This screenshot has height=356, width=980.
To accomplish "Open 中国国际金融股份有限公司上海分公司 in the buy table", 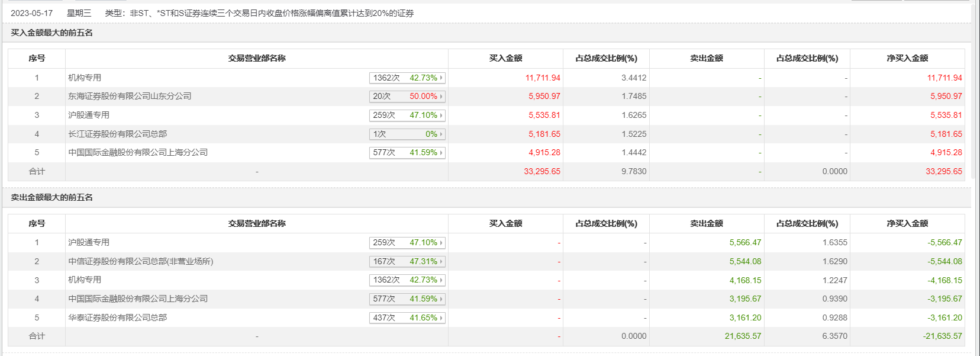I will [138, 152].
